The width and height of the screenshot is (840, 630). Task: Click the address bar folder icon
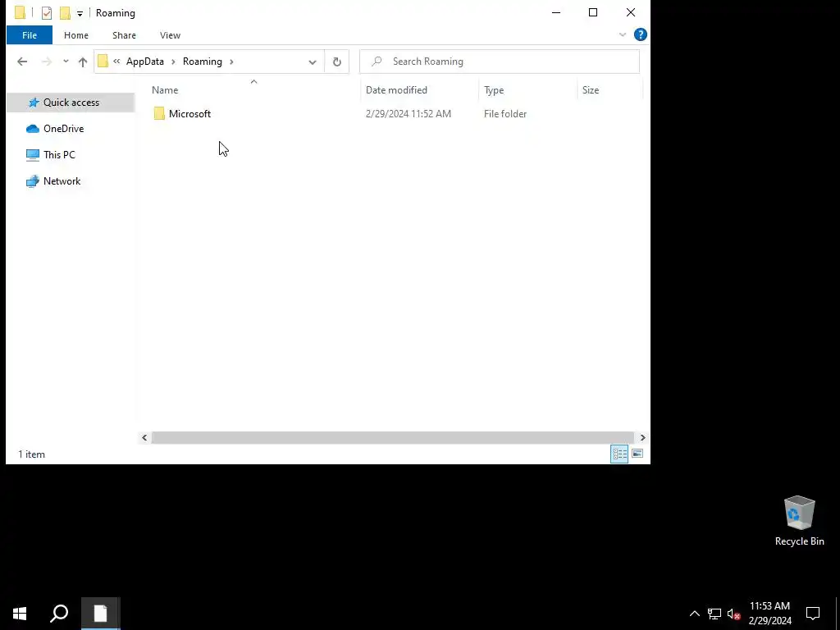click(x=103, y=62)
